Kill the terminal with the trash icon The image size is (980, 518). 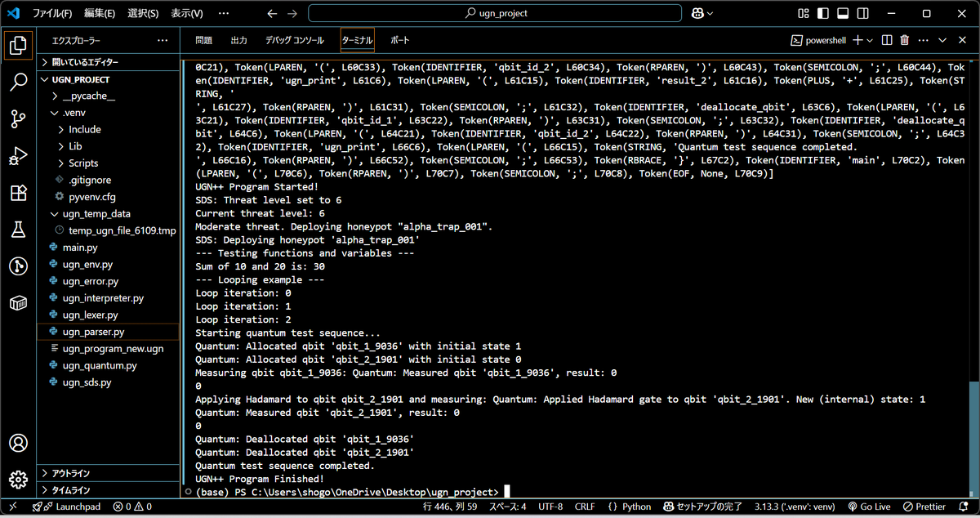coord(904,40)
